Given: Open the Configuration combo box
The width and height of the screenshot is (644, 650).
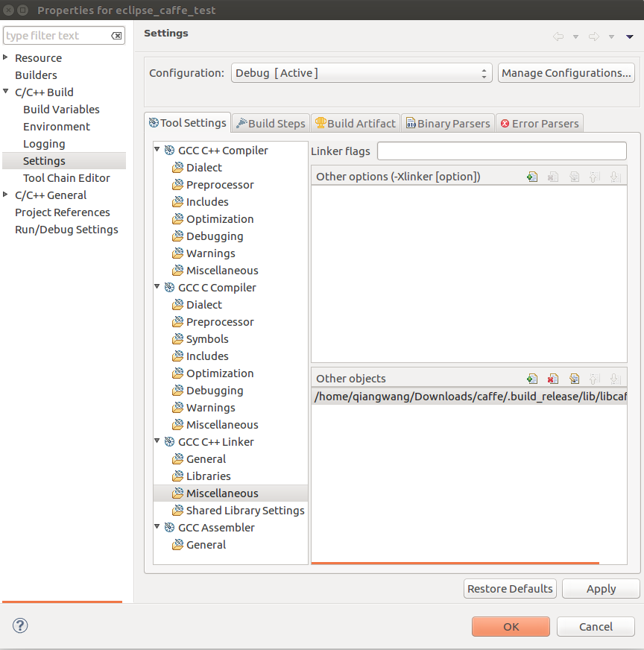Looking at the screenshot, I should point(362,73).
